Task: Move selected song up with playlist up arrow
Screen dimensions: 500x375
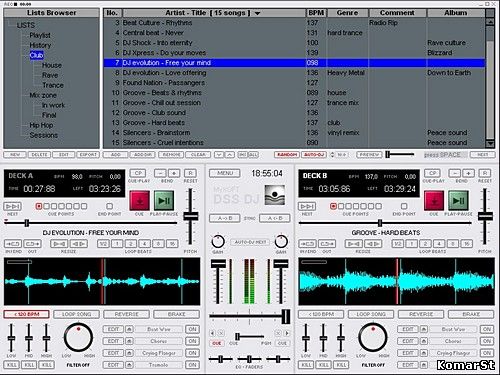Action: (x=230, y=155)
